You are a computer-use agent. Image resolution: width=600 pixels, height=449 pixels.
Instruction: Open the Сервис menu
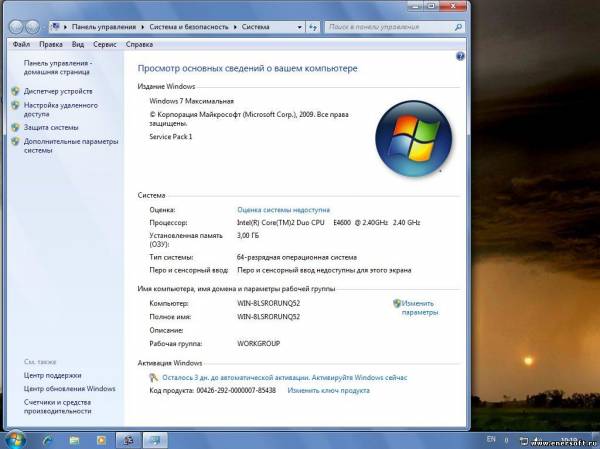point(104,44)
